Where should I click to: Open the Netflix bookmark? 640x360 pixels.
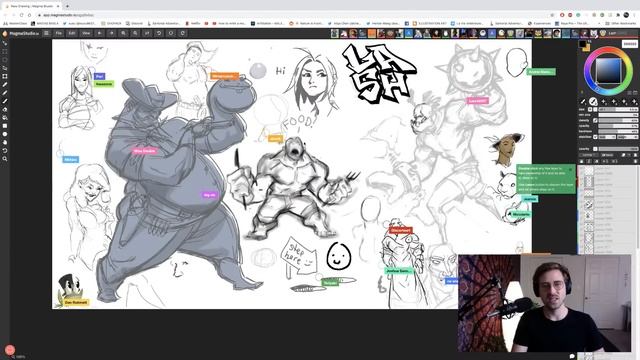coord(193,23)
